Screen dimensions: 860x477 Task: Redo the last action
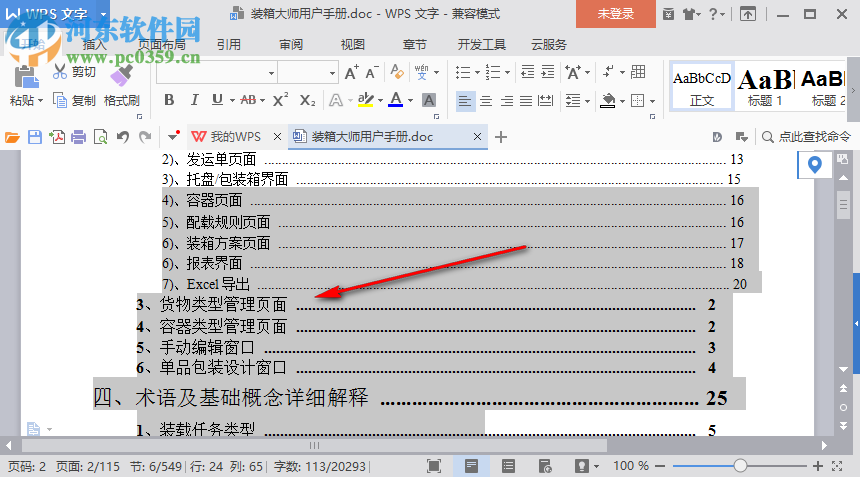pos(145,137)
